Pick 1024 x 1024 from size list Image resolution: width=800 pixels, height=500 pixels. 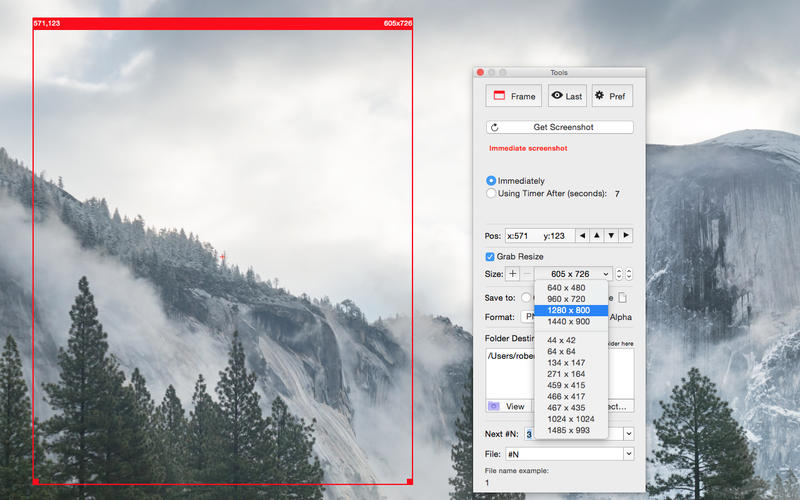[x=570, y=418]
